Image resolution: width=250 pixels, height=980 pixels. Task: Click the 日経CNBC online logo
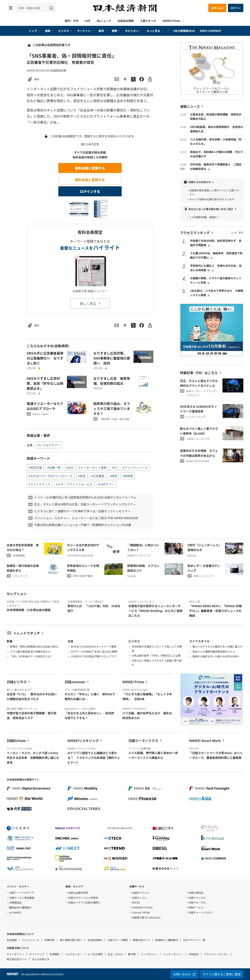[67, 838]
